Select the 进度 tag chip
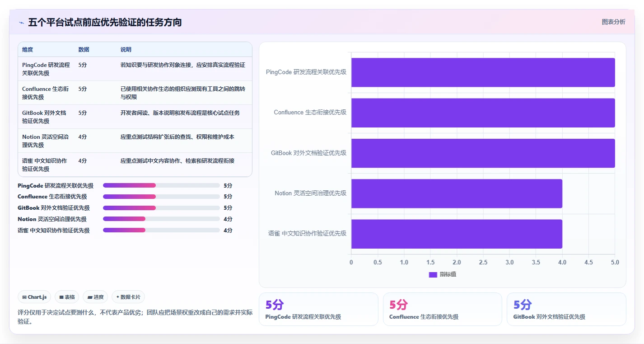644x344 pixels. pos(95,297)
